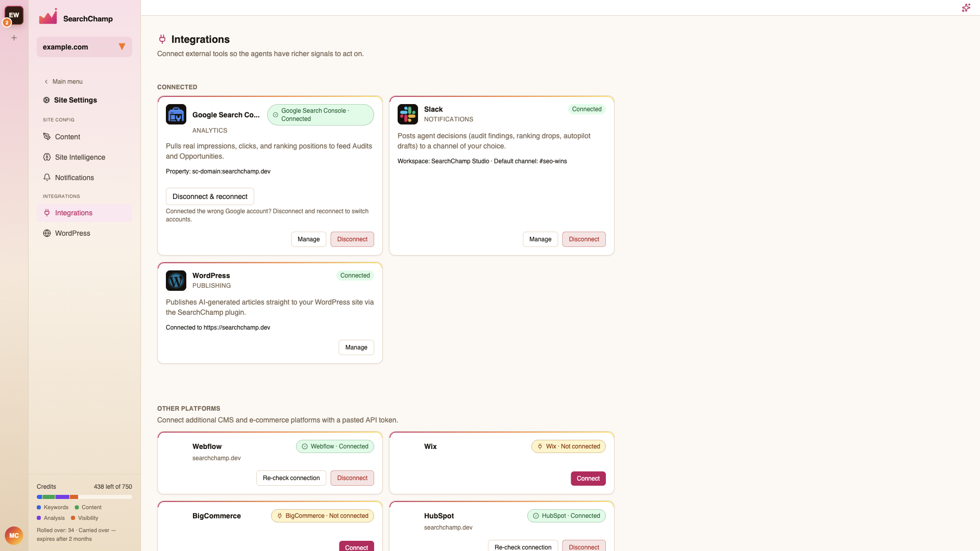The image size is (980, 551).
Task: Click WordPress Connected status badge
Action: coord(355,275)
